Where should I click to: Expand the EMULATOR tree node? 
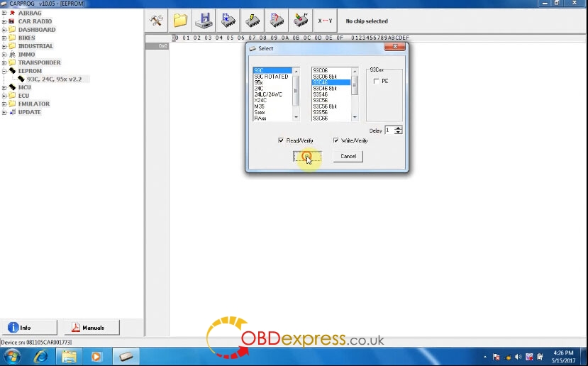pyautogui.click(x=4, y=104)
